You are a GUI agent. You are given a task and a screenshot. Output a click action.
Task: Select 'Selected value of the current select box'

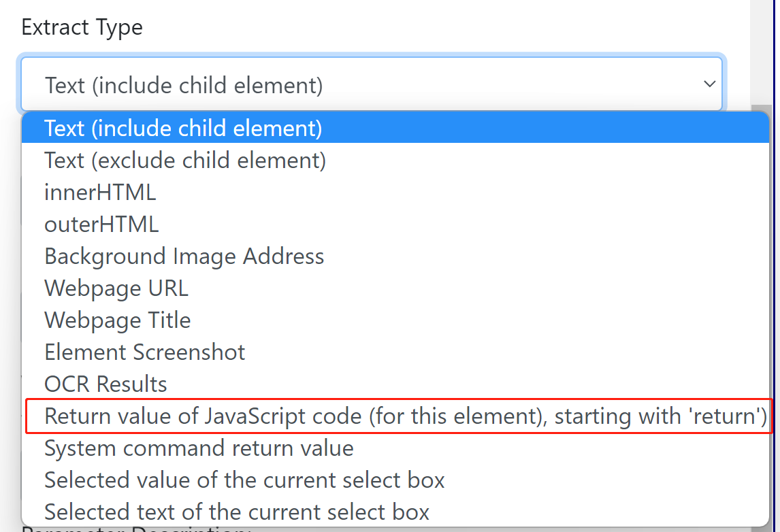(244, 480)
